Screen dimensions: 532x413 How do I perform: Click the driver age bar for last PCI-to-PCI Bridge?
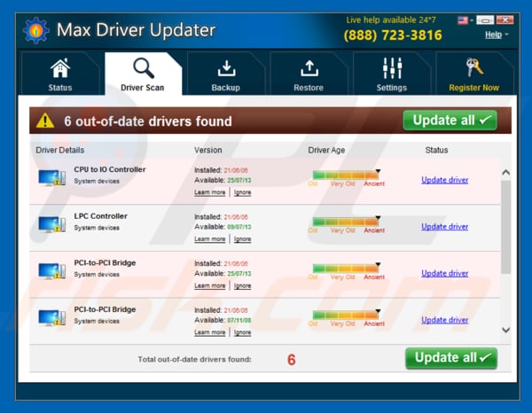click(346, 315)
